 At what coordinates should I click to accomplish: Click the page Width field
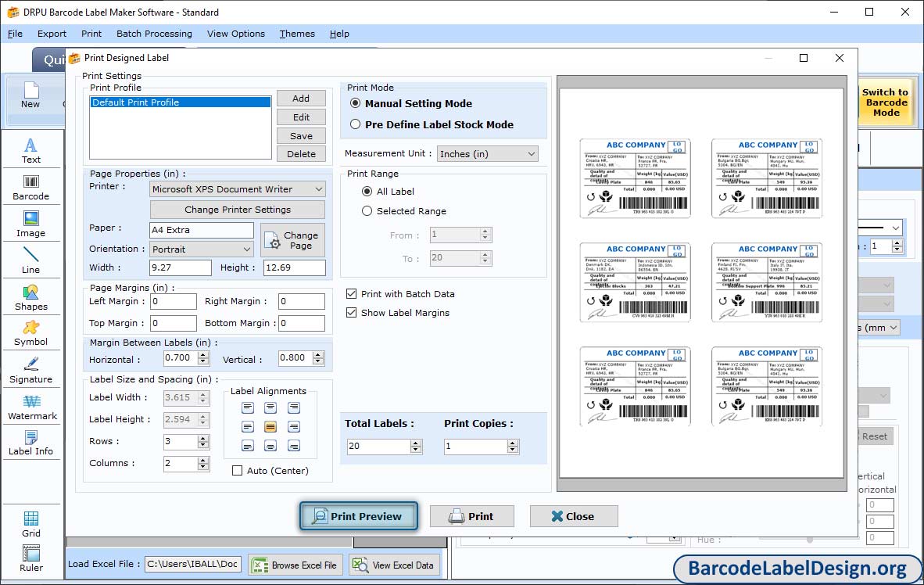click(x=181, y=267)
